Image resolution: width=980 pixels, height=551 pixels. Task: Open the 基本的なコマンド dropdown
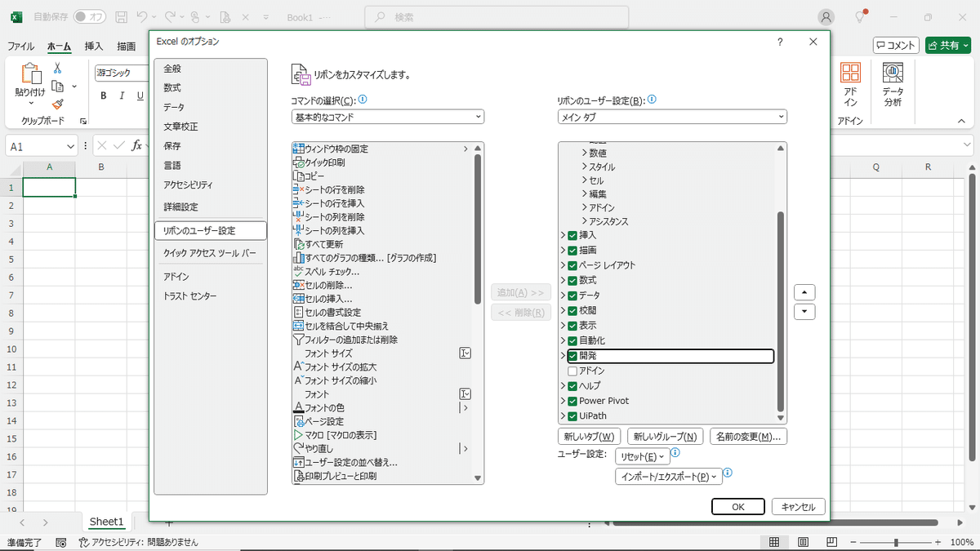point(388,117)
